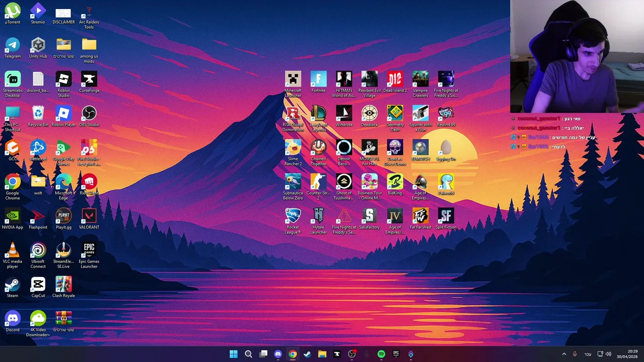
Task: Open Dead as Disco Demo
Action: pyautogui.click(x=395, y=153)
